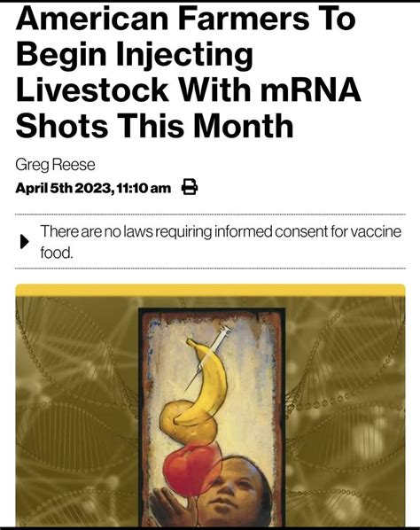
Task: Click 'Shots This Month' headline line
Action: (x=154, y=125)
